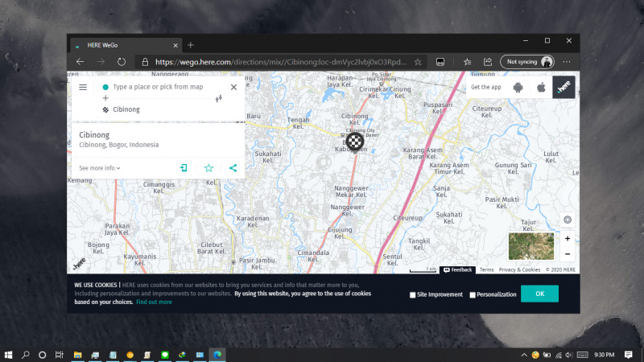The height and width of the screenshot is (362, 644).
Task: Open the browser Favorites list icon
Action: pos(468,62)
